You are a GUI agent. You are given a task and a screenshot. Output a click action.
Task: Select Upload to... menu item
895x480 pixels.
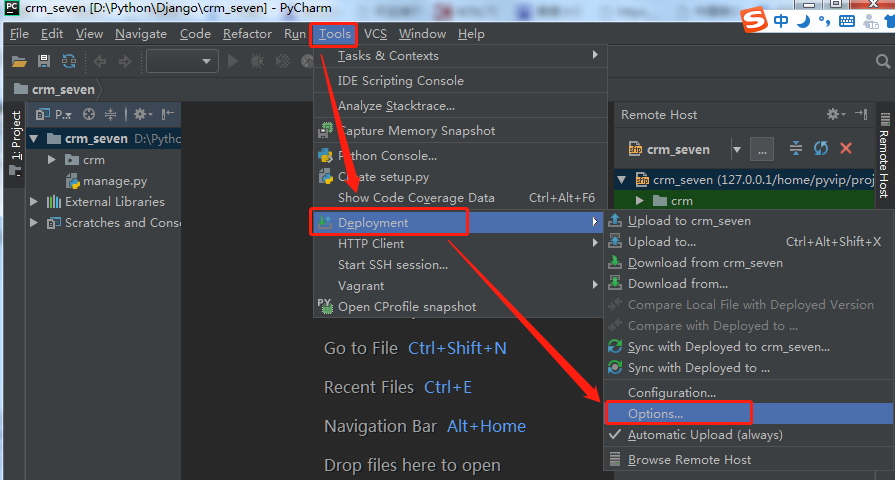748,242
